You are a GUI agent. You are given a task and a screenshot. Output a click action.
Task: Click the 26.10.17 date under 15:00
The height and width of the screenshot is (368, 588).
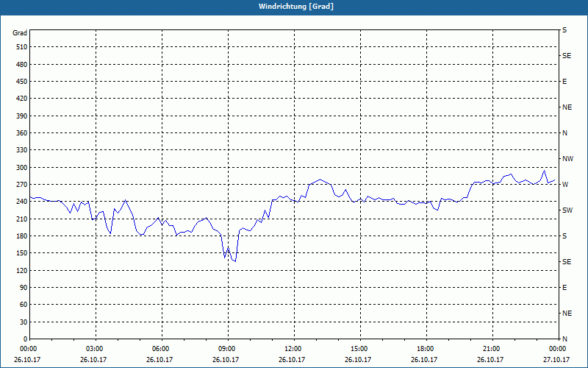(x=358, y=359)
